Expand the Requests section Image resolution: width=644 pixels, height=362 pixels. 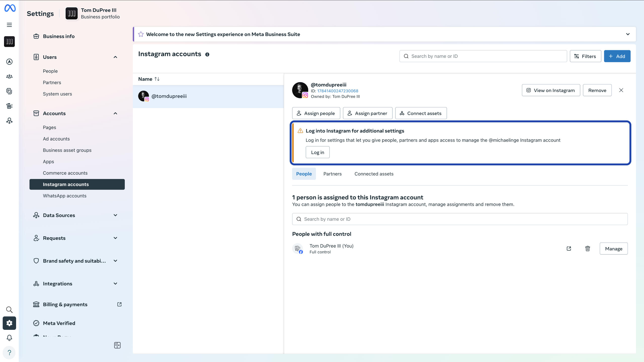pyautogui.click(x=115, y=238)
